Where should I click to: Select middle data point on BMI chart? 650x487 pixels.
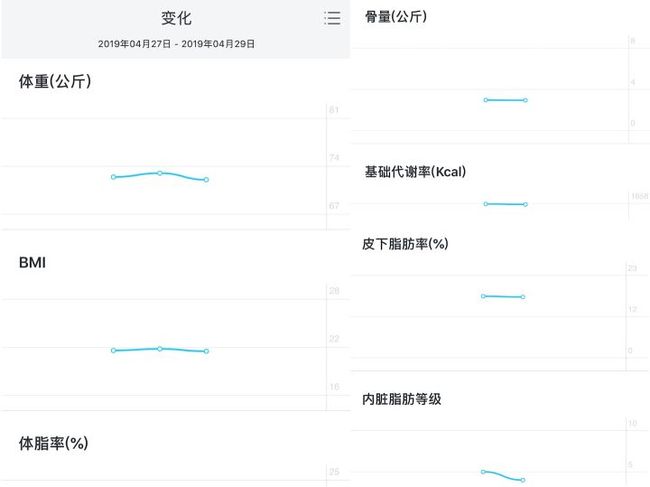[x=160, y=349]
